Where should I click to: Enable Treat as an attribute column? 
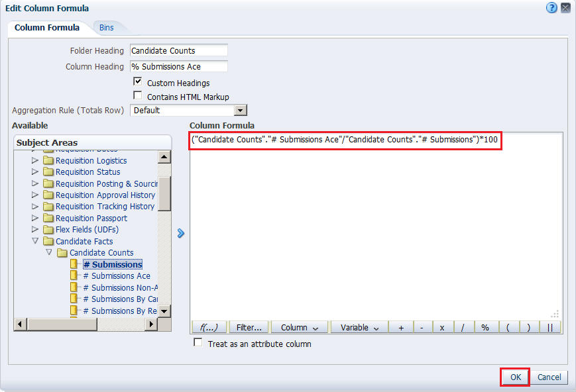coord(198,342)
